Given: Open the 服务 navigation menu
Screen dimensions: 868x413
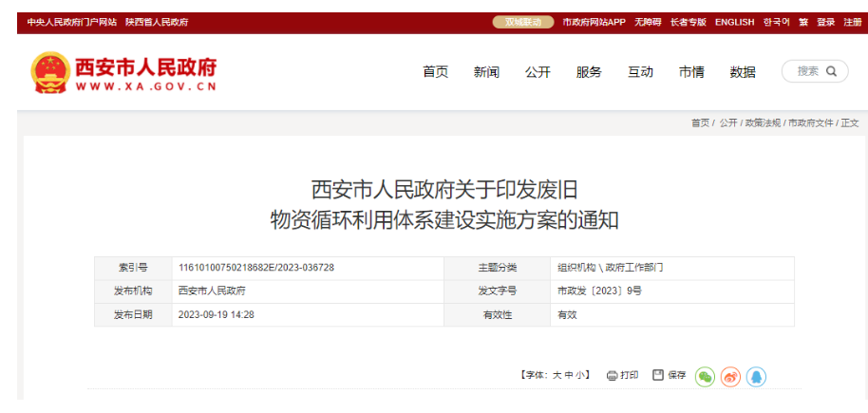Looking at the screenshot, I should coord(589,72).
